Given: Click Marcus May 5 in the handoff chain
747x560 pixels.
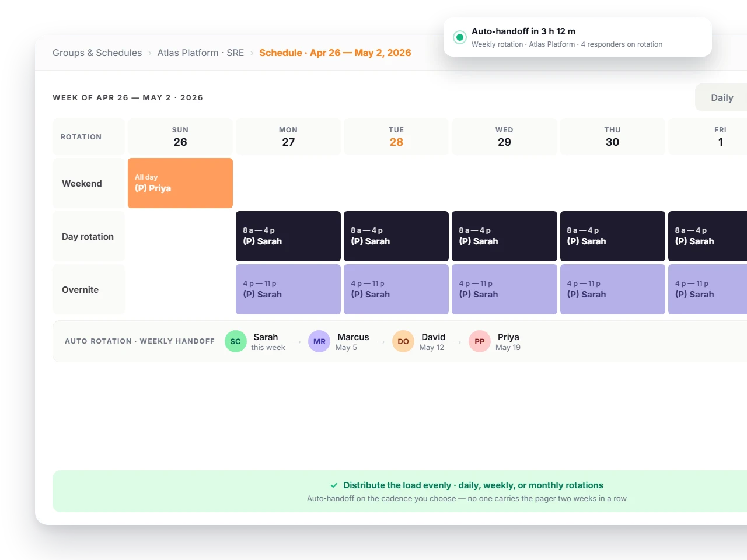Looking at the screenshot, I should click(352, 342).
